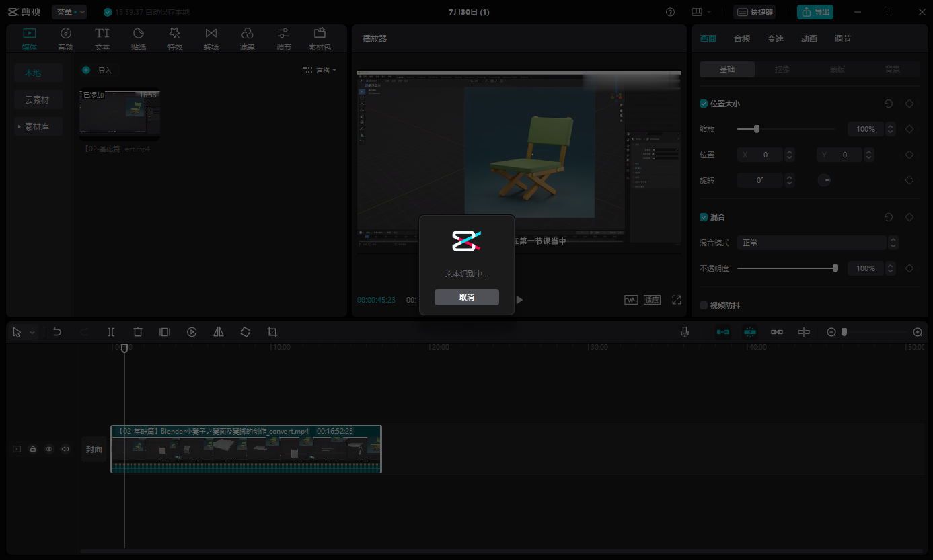Delete the selected clip with trash icon
Screen dimensions: 933x560
pos(138,332)
